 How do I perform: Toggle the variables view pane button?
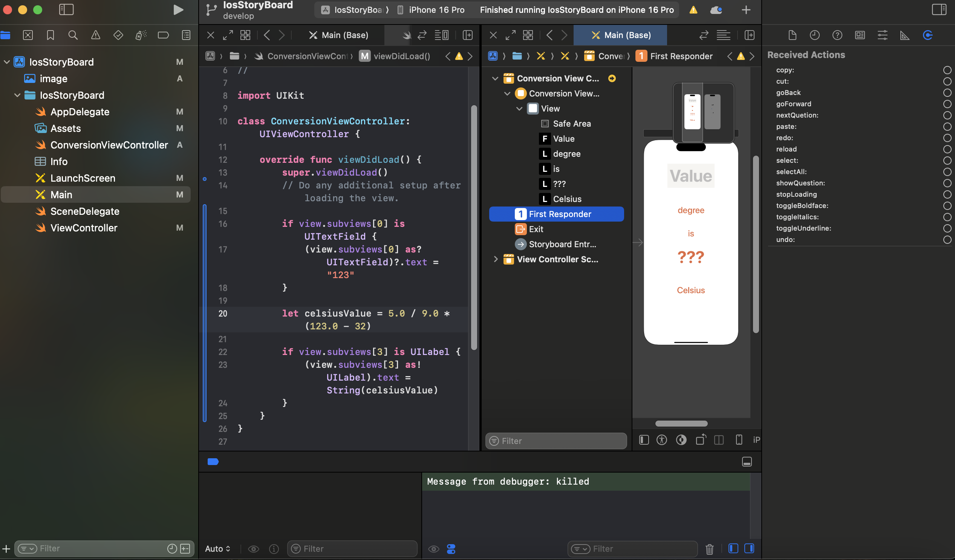pos(733,548)
